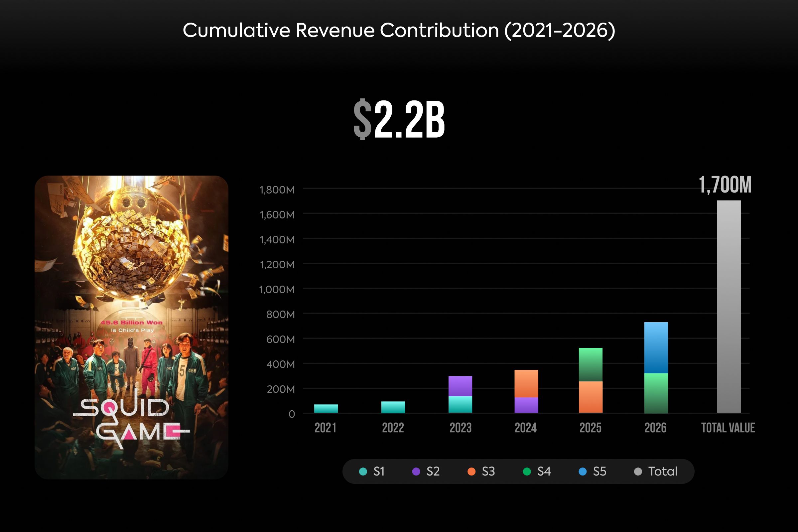Click the purple S2 segment in 2024
The height and width of the screenshot is (532, 798).
coord(526,405)
